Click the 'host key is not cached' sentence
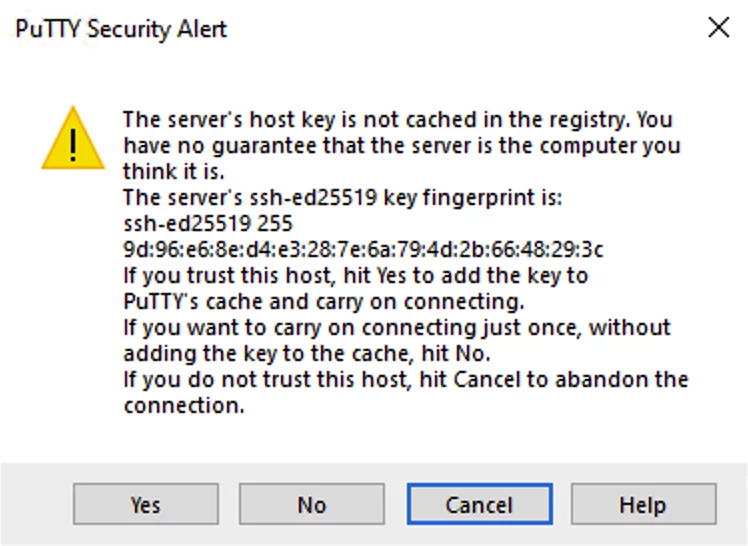The width and height of the screenshot is (748, 546). pyautogui.click(x=398, y=120)
